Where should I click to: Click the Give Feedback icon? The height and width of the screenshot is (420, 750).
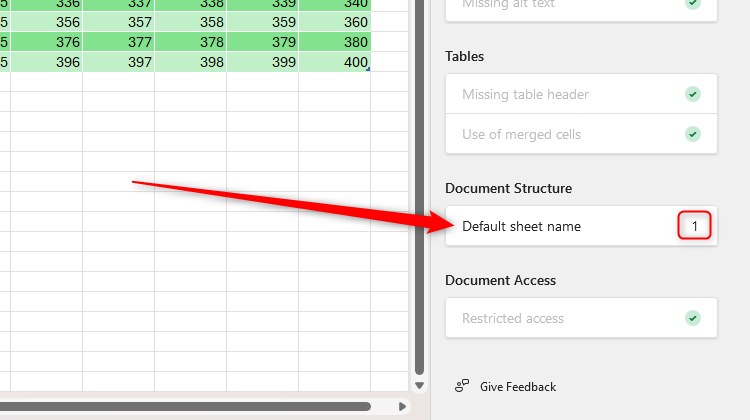coord(462,386)
